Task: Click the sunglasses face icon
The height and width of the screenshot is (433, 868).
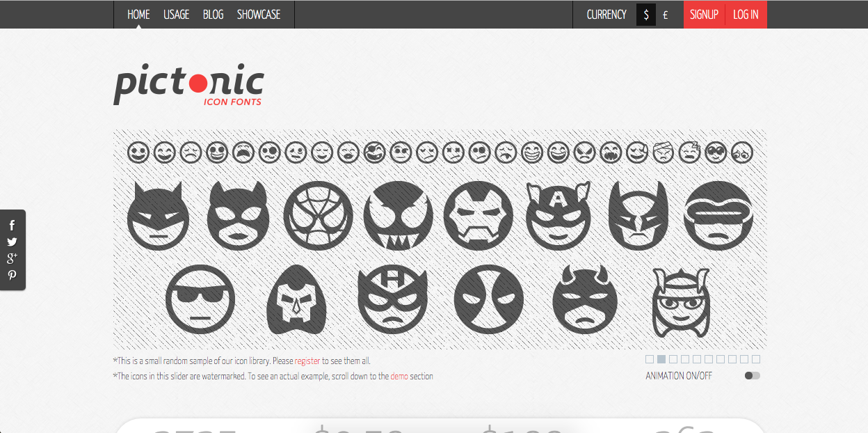Action: pyautogui.click(x=200, y=300)
